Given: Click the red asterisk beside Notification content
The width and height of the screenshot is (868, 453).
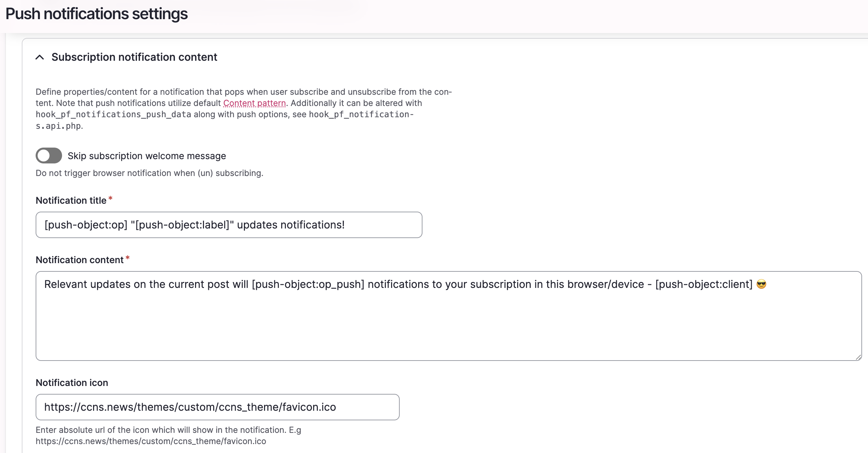Looking at the screenshot, I should (x=127, y=259).
